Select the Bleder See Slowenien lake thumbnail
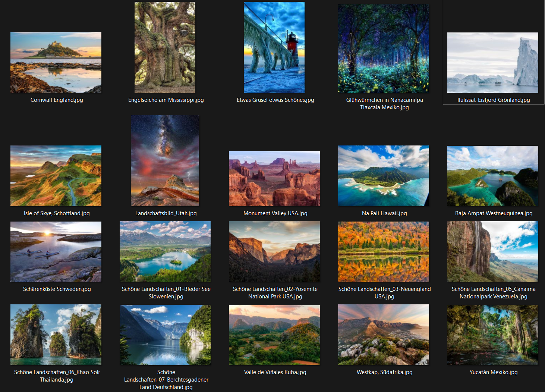This screenshot has width=545, height=392. click(x=165, y=251)
